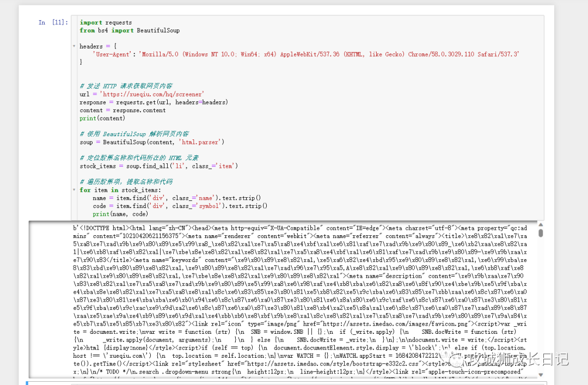Click the print(content) statement
588x385 pixels.
coord(102,118)
